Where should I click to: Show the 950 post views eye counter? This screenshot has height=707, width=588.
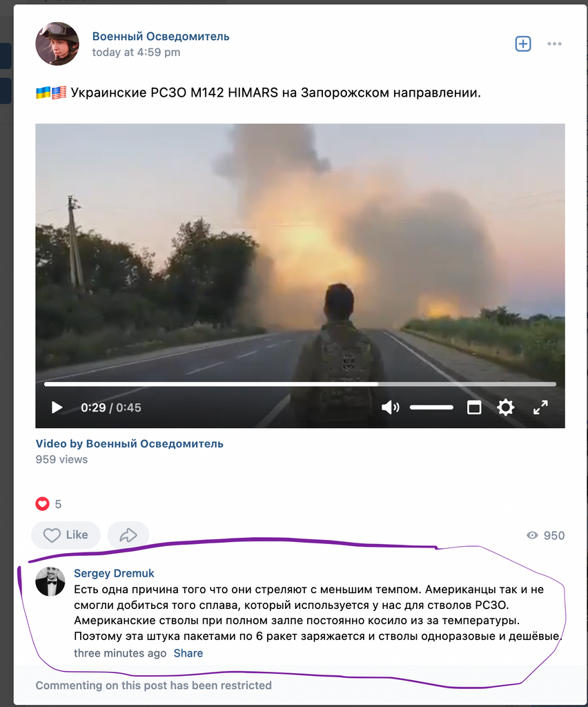point(545,536)
